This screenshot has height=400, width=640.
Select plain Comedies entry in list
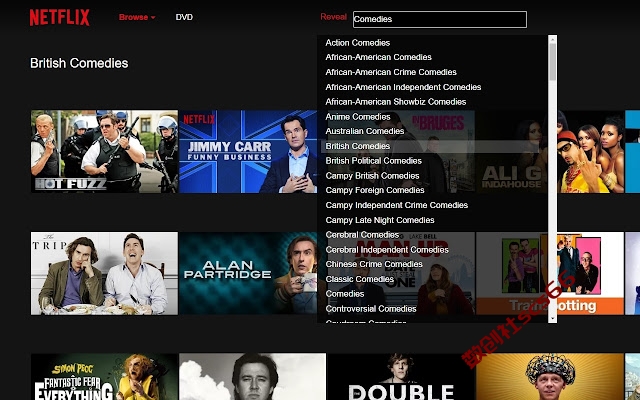point(345,294)
